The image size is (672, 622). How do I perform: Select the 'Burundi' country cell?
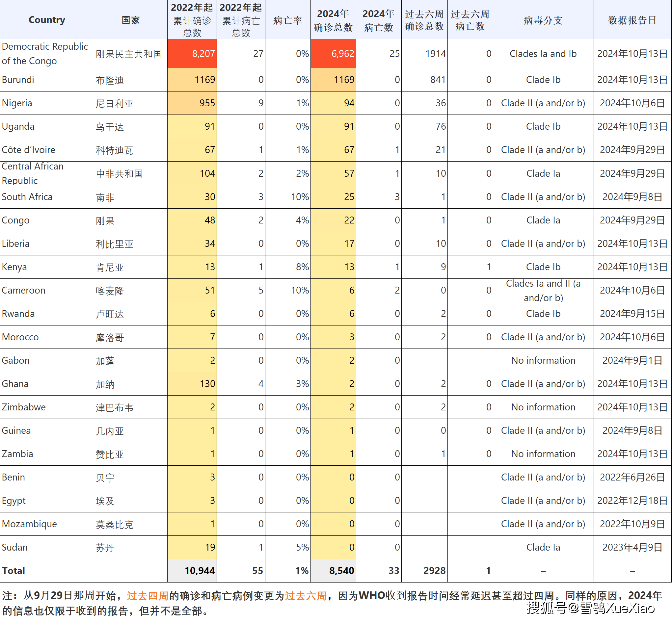(x=47, y=80)
